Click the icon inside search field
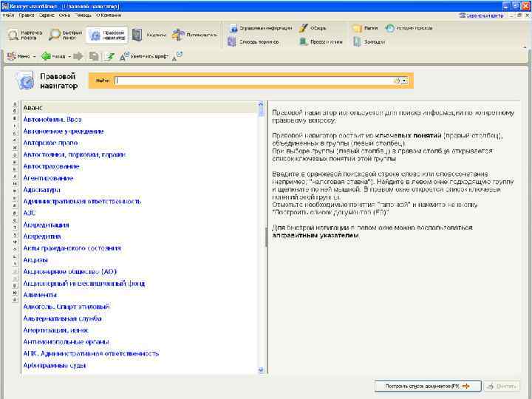The image size is (532, 399). 397,81
